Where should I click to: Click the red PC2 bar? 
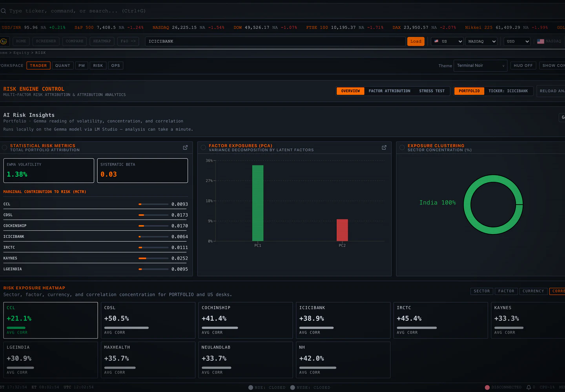coord(342,230)
